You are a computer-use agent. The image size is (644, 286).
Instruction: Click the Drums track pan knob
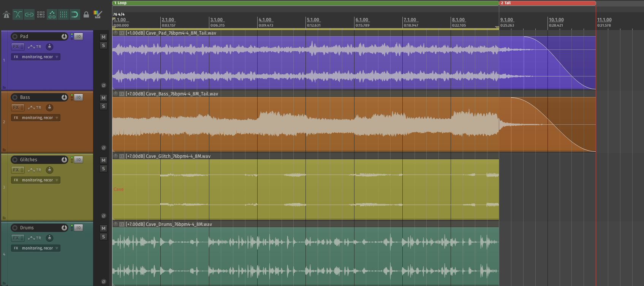tap(49, 238)
